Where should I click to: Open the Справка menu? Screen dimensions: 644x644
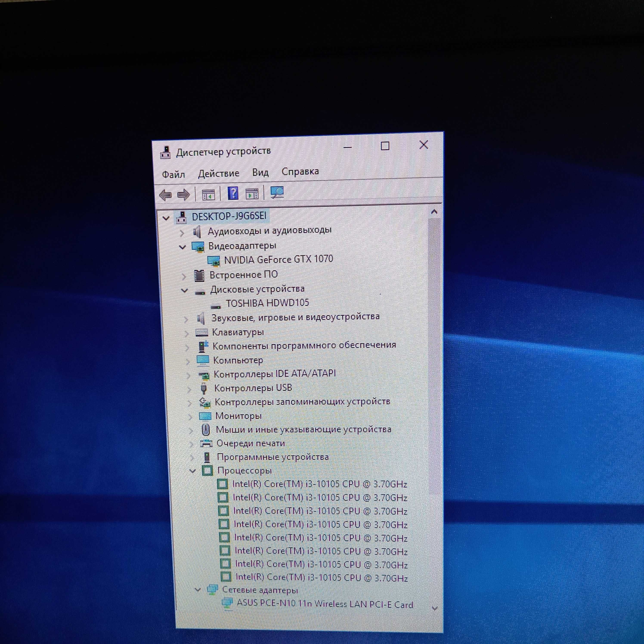point(300,171)
